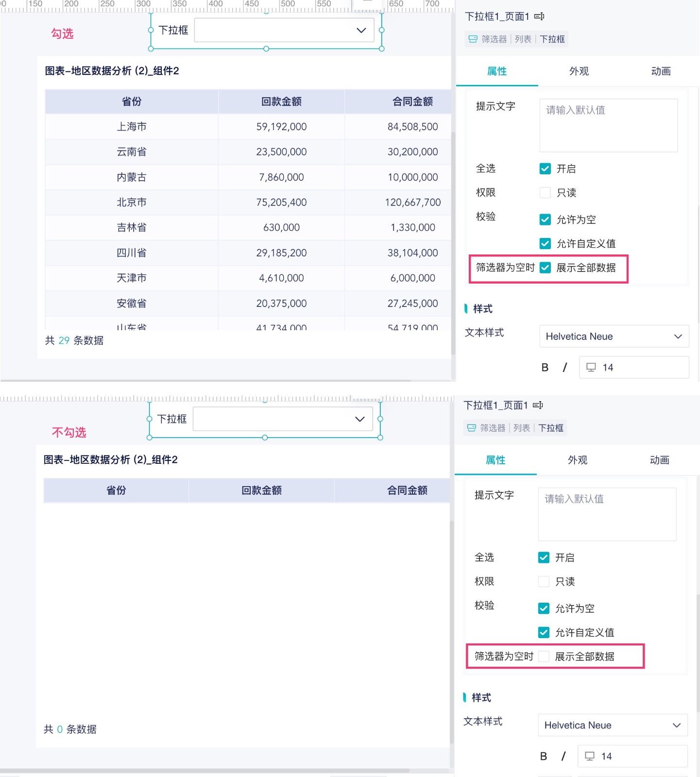
Task: Toggle italic in the upper panel's 文本样式
Action: (x=564, y=368)
